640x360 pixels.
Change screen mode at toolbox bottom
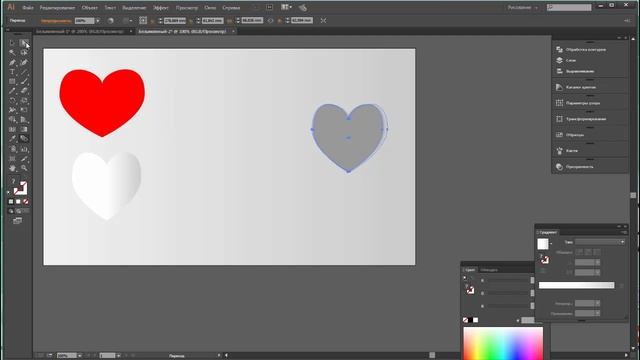17,221
